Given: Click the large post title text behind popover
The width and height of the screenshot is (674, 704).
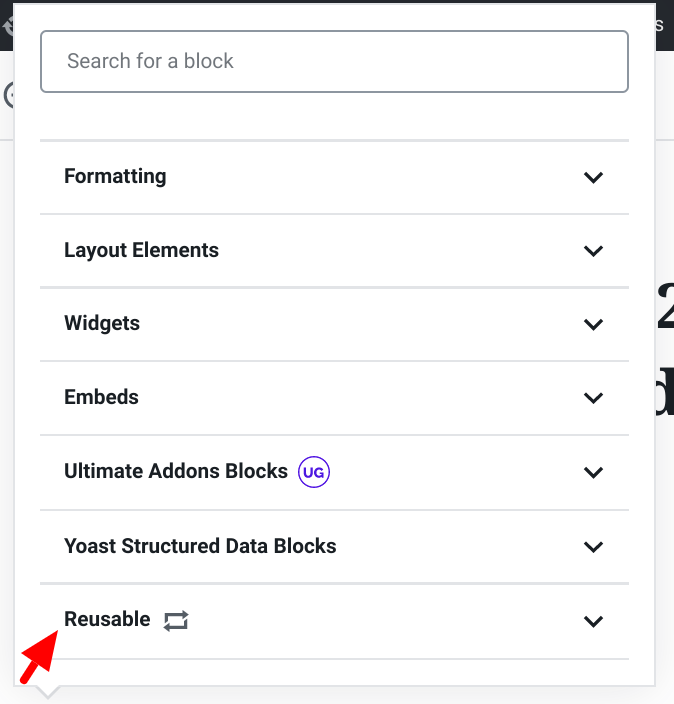Looking at the screenshot, I should coord(665,348).
